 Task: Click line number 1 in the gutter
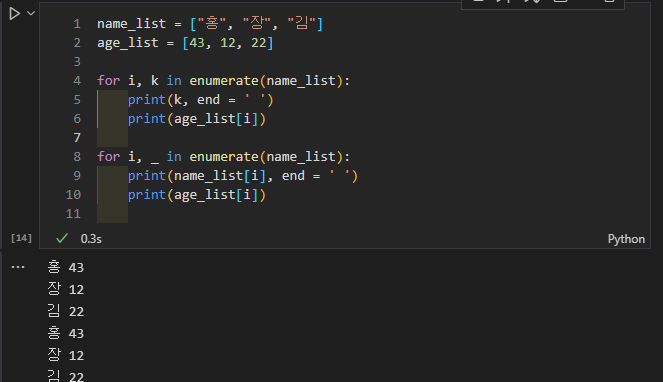tap(77, 24)
